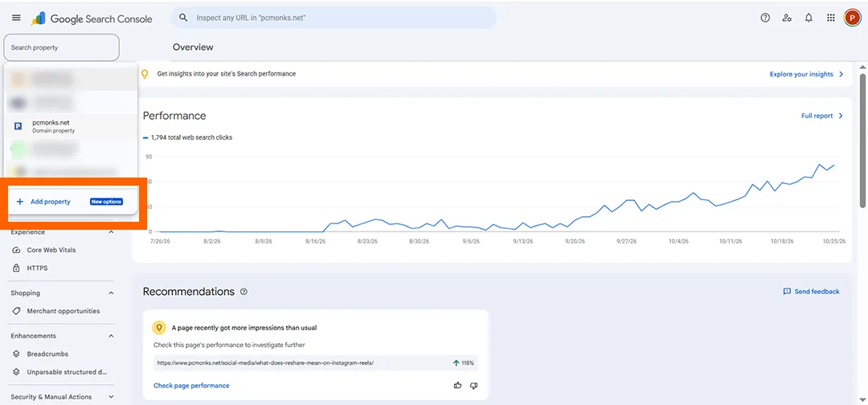The width and height of the screenshot is (868, 405).
Task: Open the account avatar P
Action: pyautogui.click(x=851, y=18)
